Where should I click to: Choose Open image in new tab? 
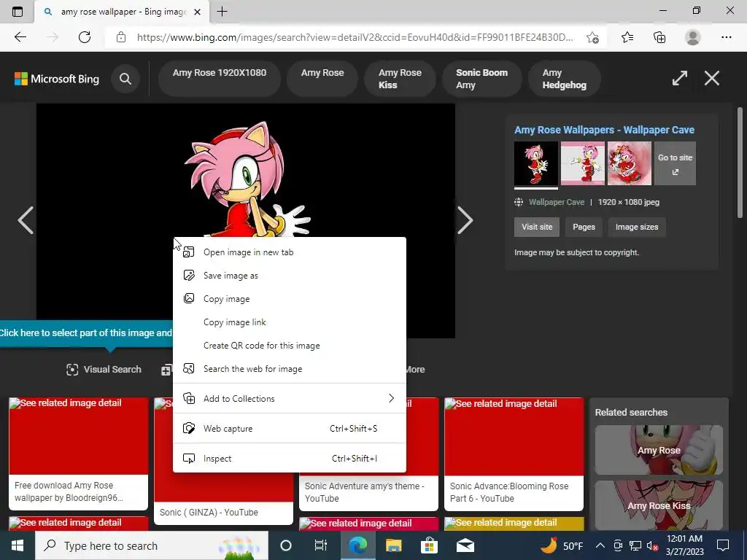(x=290, y=252)
